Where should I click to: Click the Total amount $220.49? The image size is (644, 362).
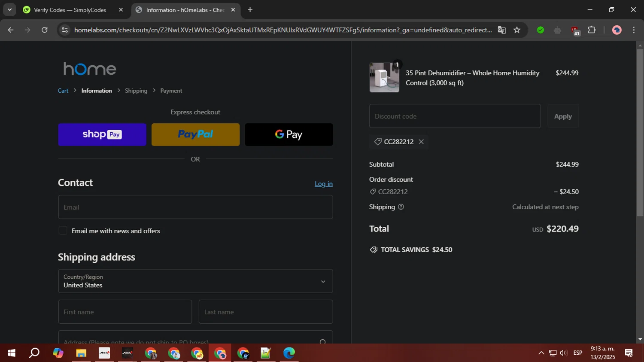(x=562, y=229)
